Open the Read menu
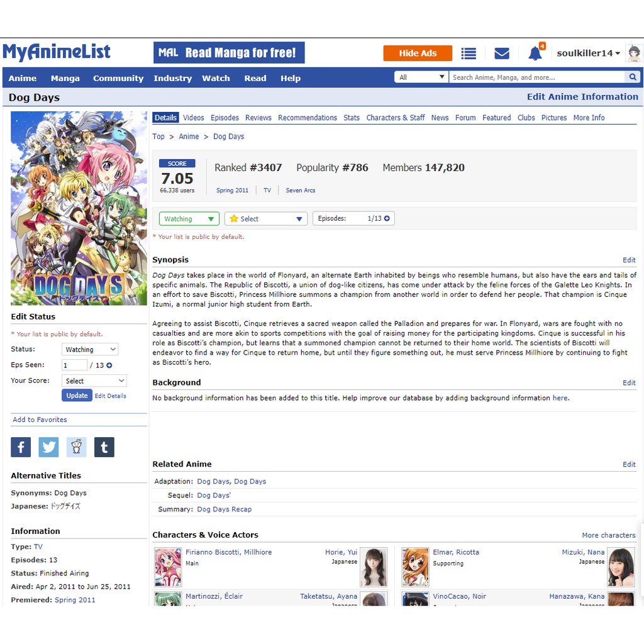This screenshot has width=644, height=644. pos(255,78)
